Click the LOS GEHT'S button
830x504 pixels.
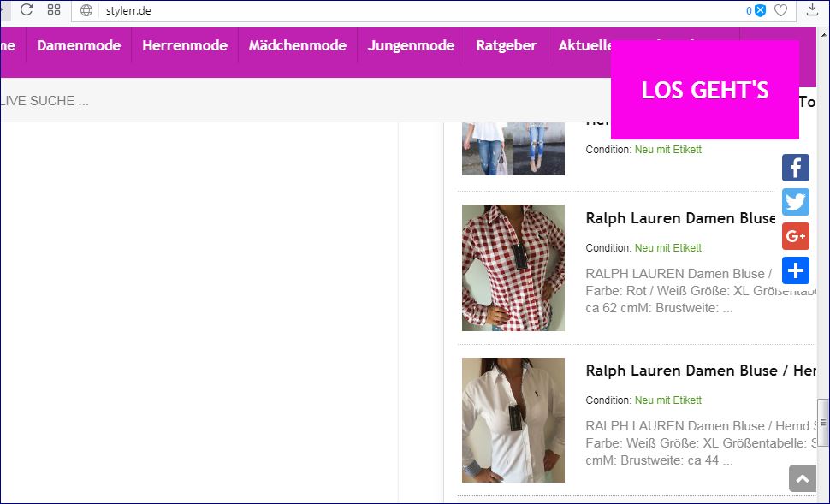point(704,90)
